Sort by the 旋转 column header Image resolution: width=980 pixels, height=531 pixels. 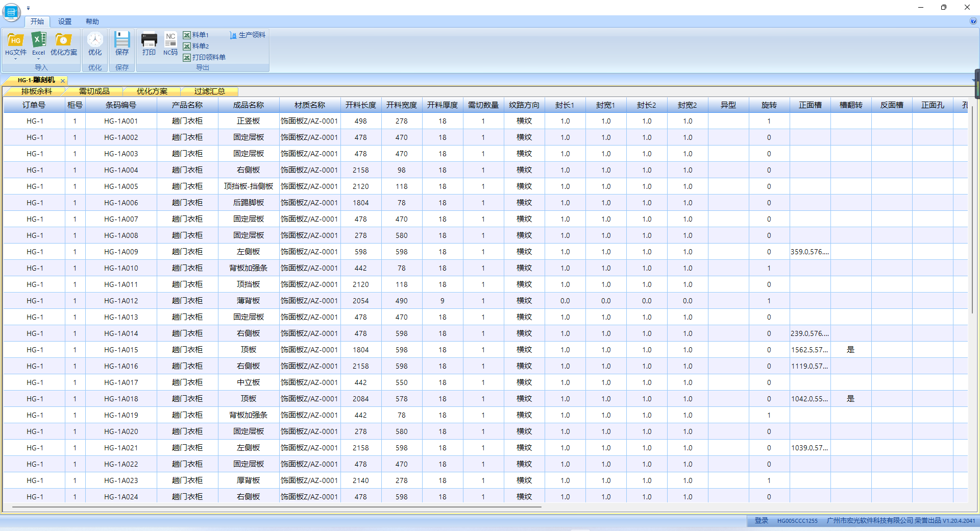pos(769,105)
